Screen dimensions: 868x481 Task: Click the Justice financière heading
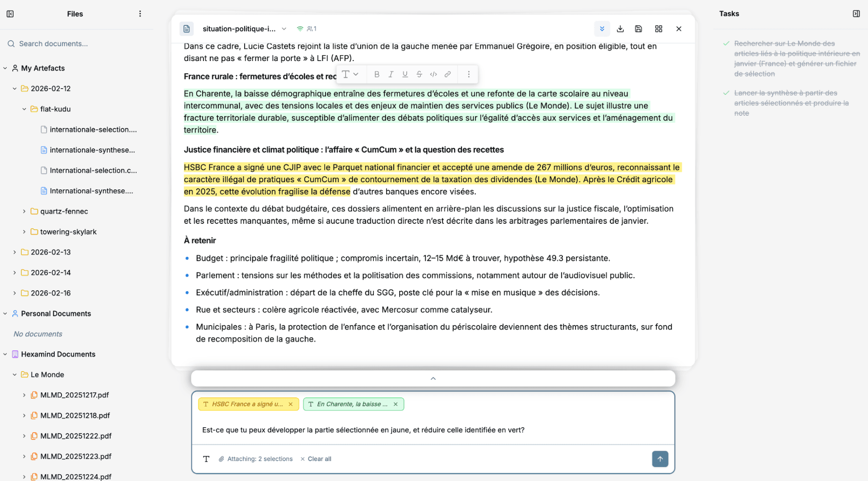pyautogui.click(x=344, y=150)
